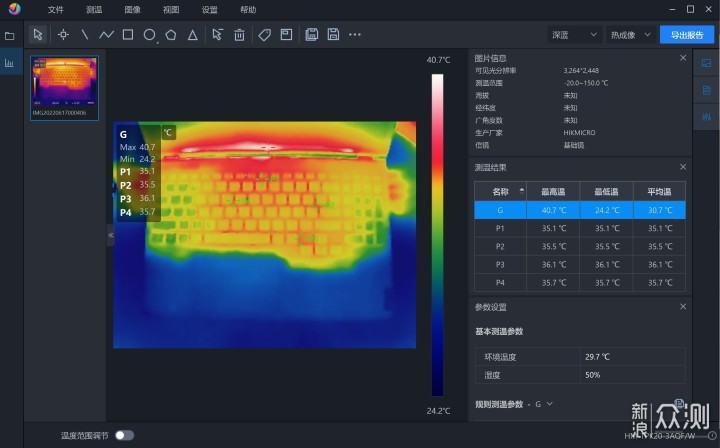Open the three-dots more options
This screenshot has width=720, height=448.
[355, 34]
